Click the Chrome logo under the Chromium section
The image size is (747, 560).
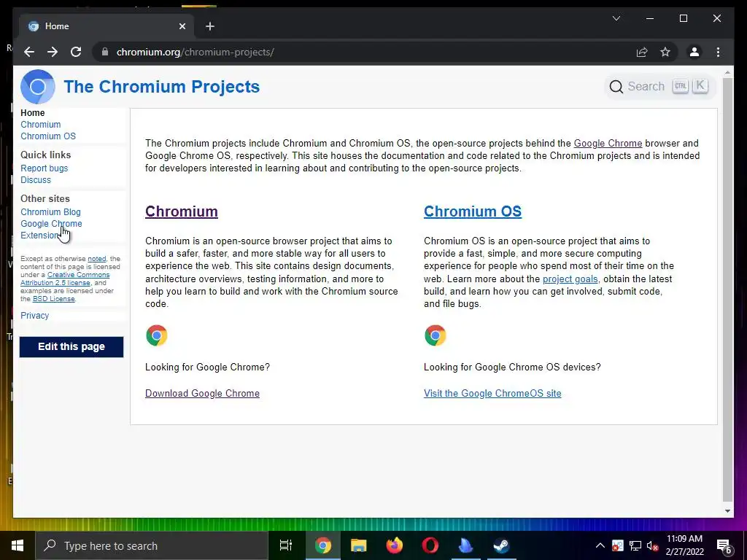click(x=157, y=335)
